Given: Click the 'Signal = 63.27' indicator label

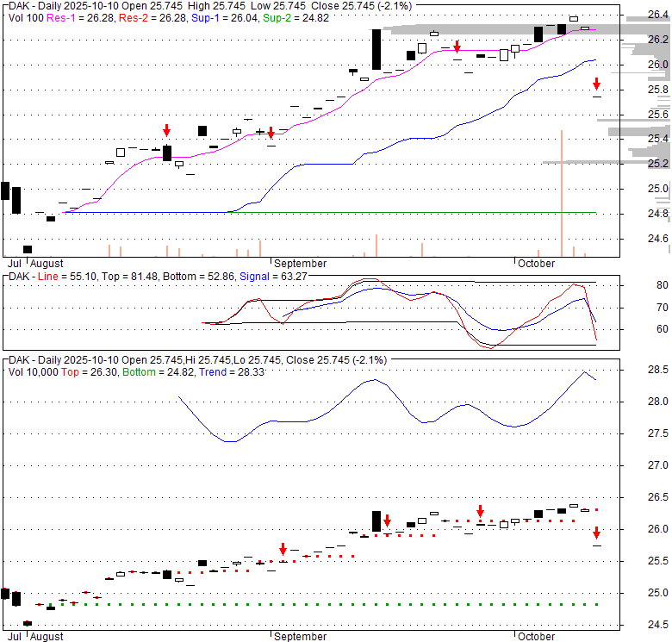Looking at the screenshot, I should [273, 277].
